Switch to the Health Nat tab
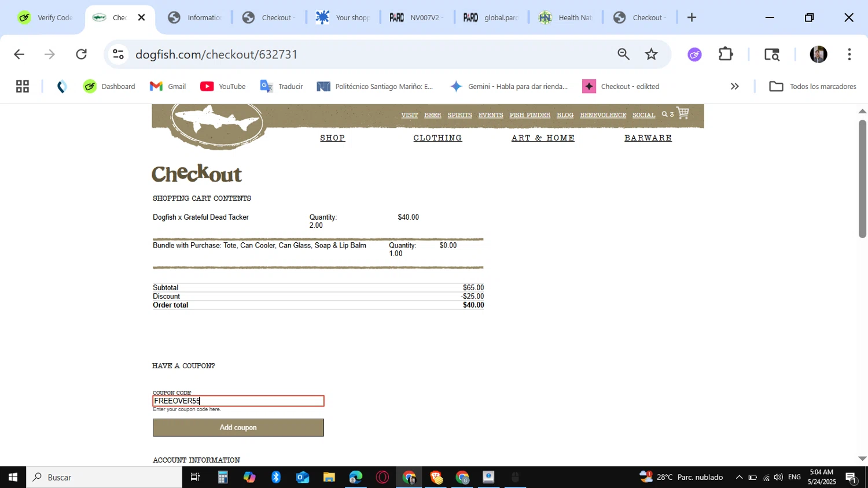The image size is (868, 488). [x=565, y=17]
